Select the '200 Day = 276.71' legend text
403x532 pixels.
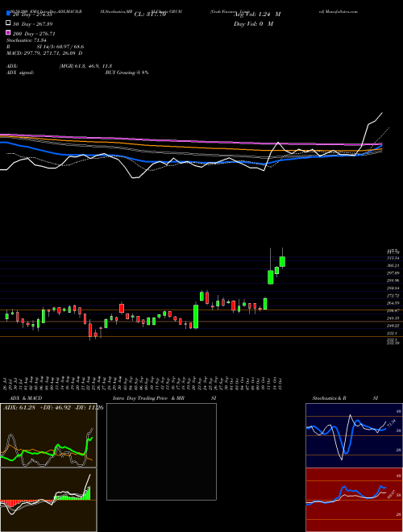[x=34, y=34]
